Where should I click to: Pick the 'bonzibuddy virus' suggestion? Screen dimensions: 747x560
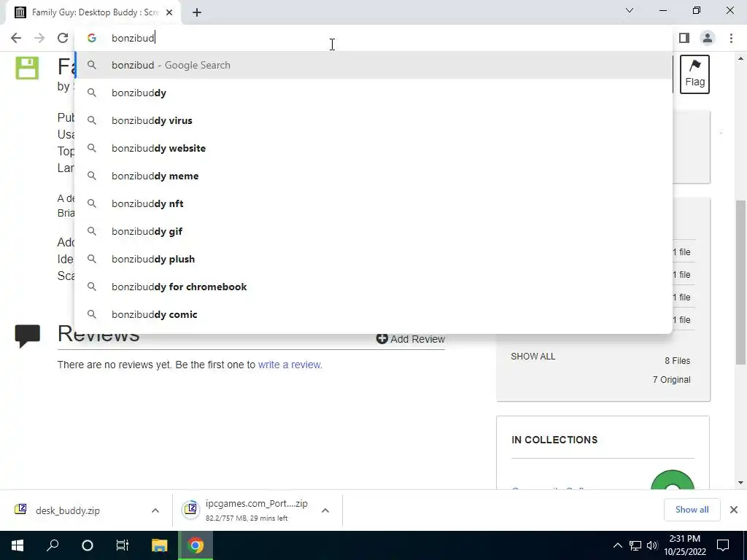point(374,120)
